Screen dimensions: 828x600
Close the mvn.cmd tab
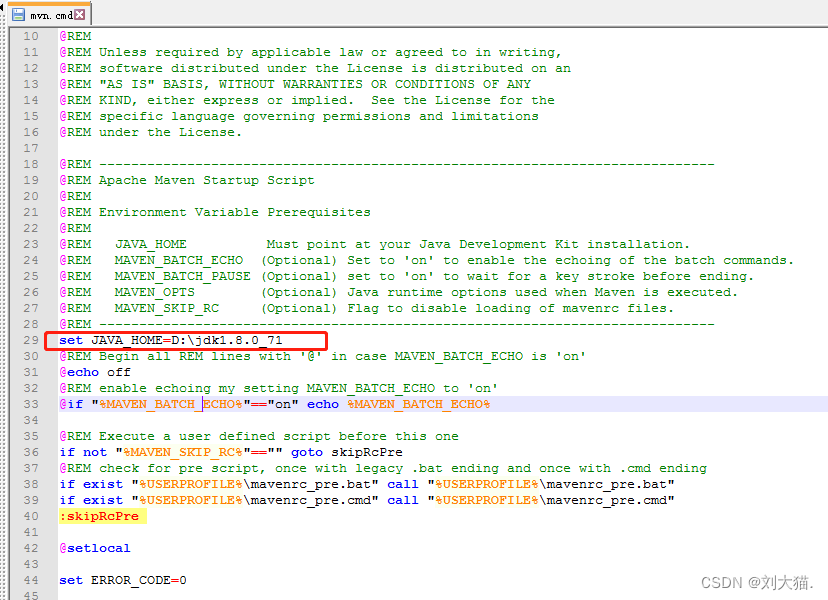coord(80,14)
